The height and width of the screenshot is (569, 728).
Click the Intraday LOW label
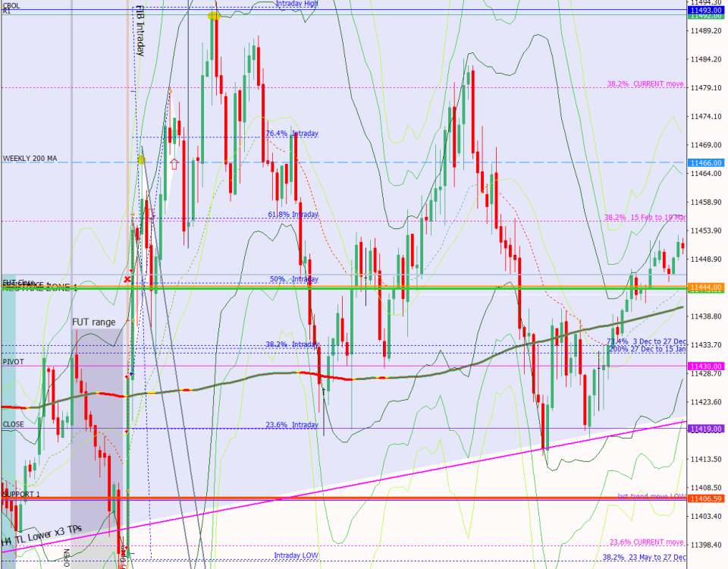pos(297,555)
